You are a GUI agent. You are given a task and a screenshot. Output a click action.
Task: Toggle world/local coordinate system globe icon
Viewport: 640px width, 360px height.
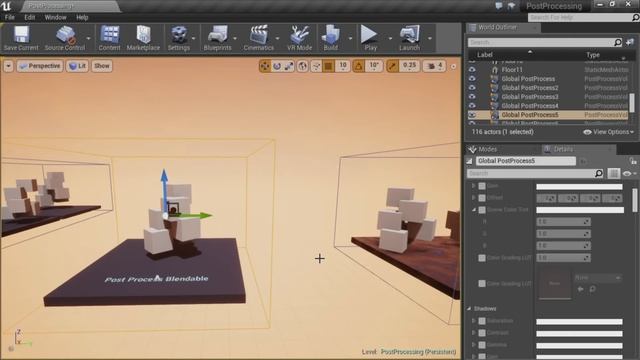click(x=302, y=66)
